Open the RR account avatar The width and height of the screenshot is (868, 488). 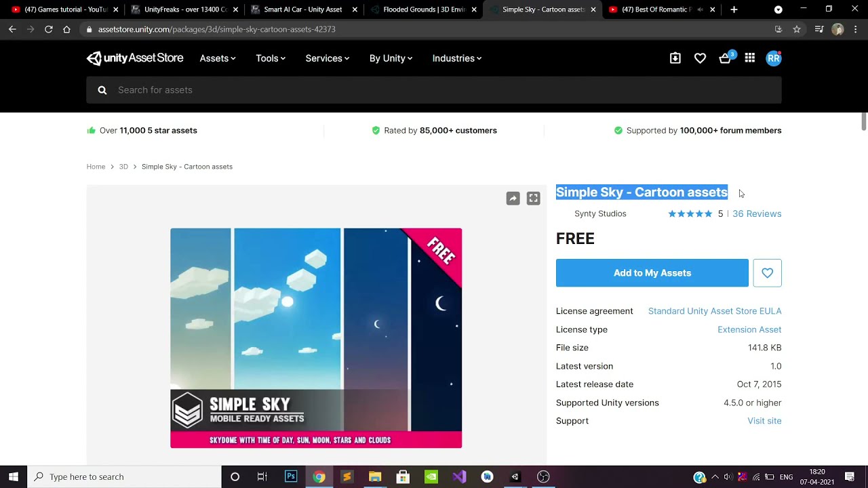pos(774,58)
